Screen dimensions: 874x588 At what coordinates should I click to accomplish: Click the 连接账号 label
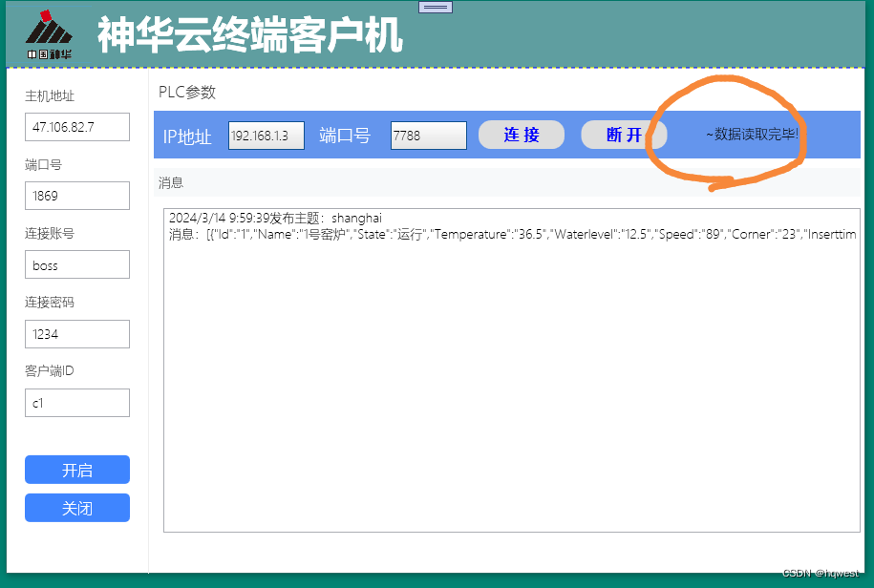50,233
